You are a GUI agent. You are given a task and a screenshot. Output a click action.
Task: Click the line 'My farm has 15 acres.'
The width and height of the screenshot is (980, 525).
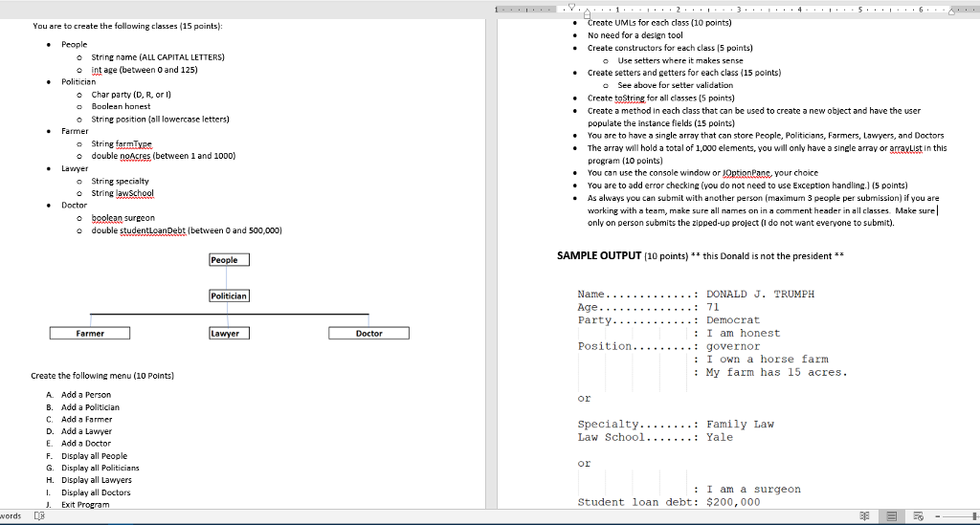[777, 373]
